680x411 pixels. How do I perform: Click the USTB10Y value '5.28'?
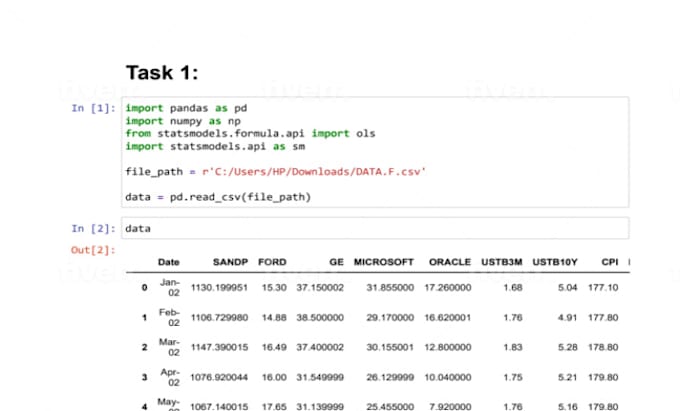pos(568,347)
